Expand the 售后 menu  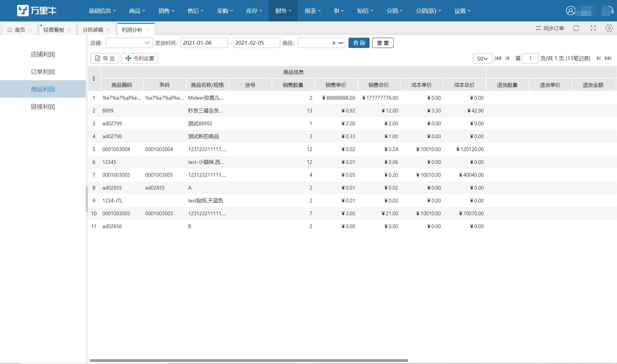(x=196, y=11)
